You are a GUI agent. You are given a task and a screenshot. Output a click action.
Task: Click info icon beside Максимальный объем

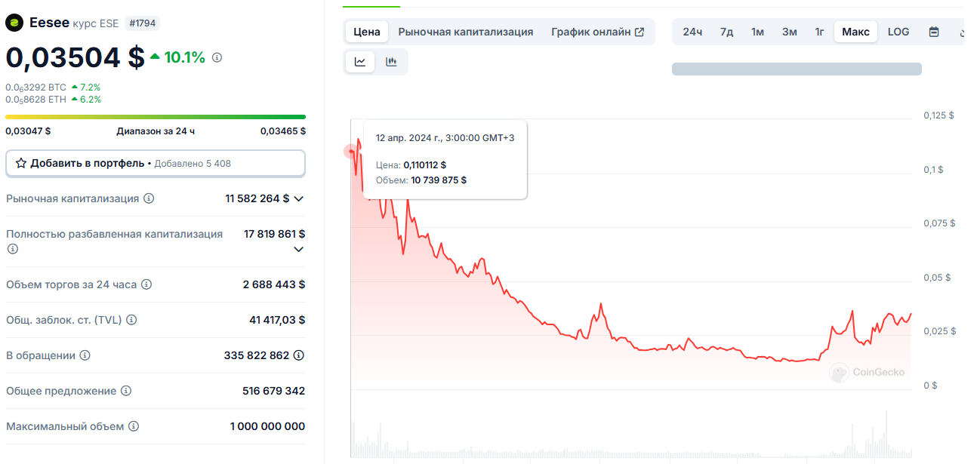(134, 426)
